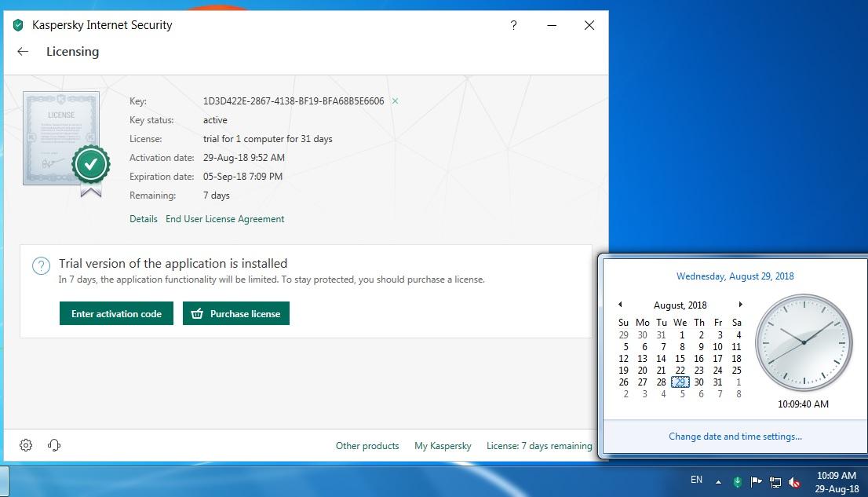Screen dimensions: 868x497
Task: Click the August, 2018 calendar header
Action: pos(680,305)
